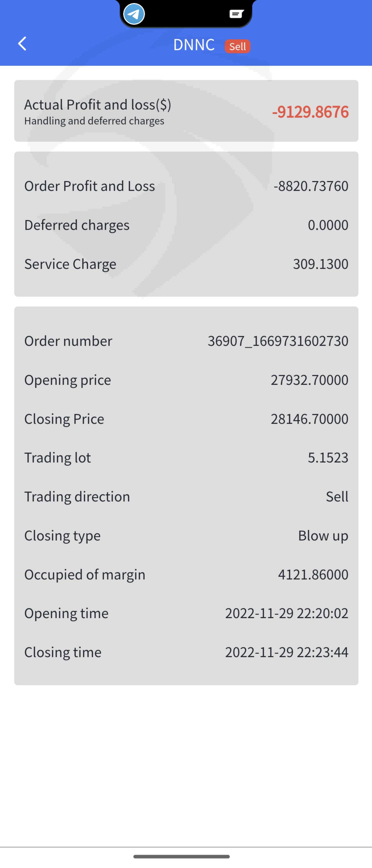Tap the white message icon in Dynamic Island

point(236,14)
